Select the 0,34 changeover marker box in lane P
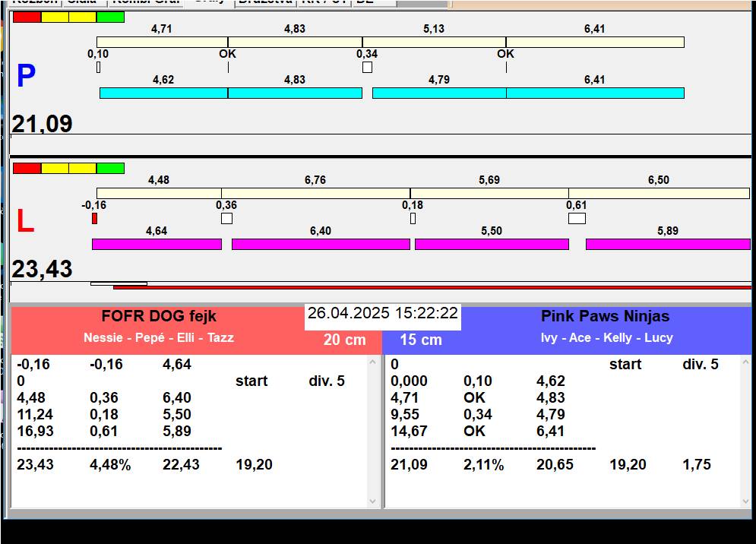Image resolution: width=756 pixels, height=544 pixels. [x=367, y=68]
